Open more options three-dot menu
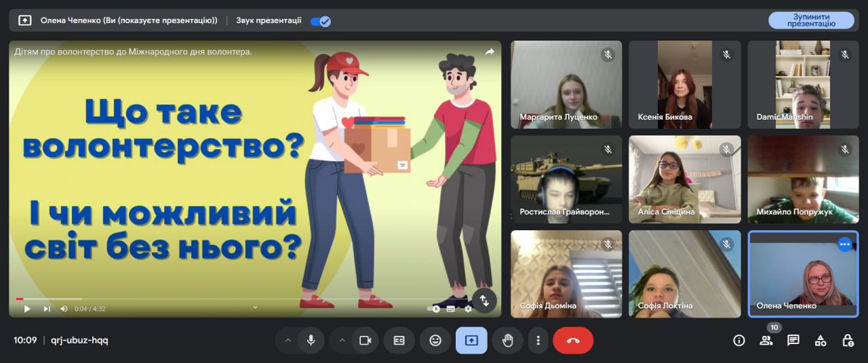868x363 pixels. 538,341
